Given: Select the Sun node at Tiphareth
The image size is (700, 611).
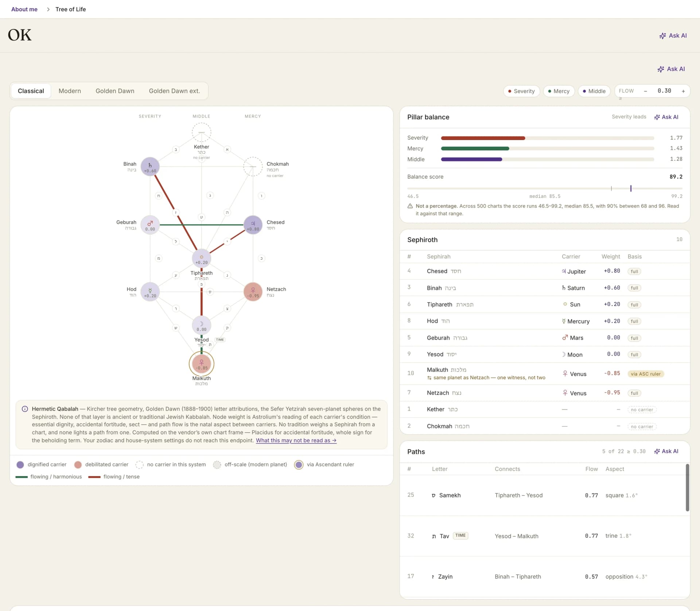Looking at the screenshot, I should click(x=201, y=258).
